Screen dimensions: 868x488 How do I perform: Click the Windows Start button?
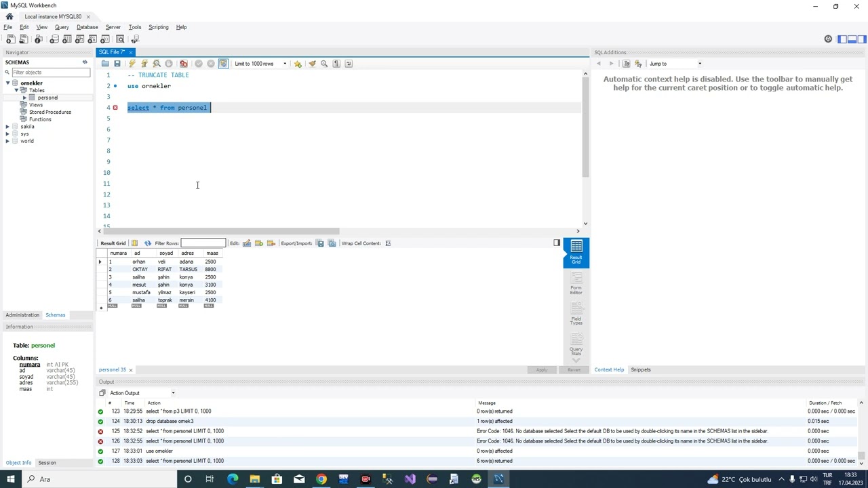pyautogui.click(x=9, y=479)
